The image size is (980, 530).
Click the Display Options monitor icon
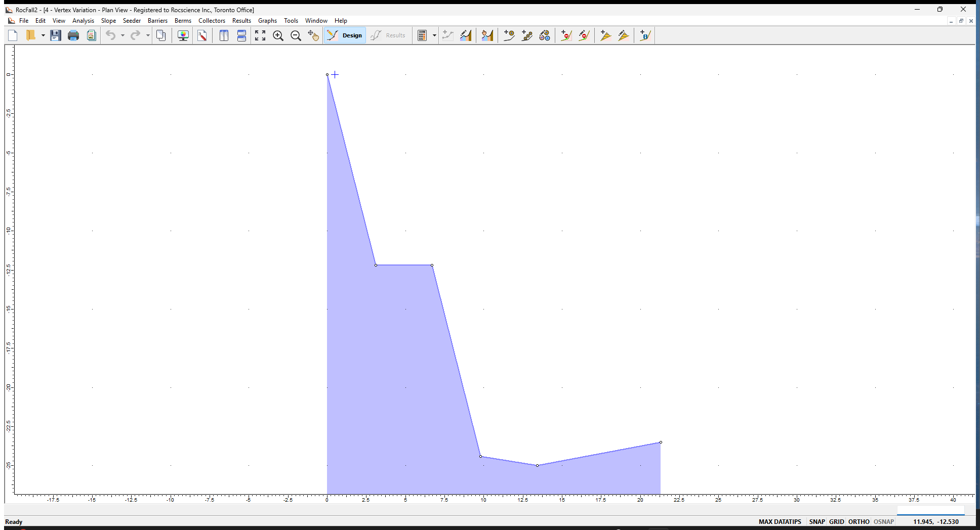183,35
